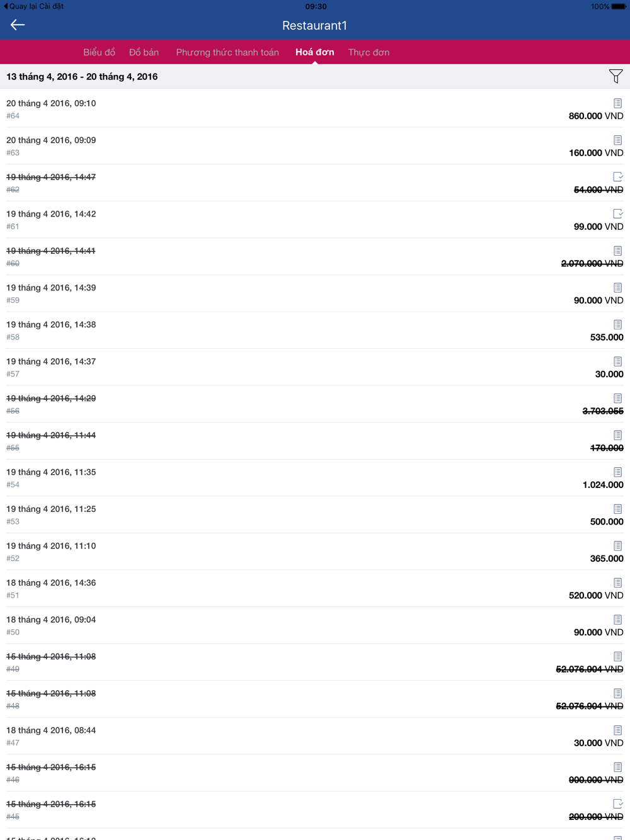The width and height of the screenshot is (630, 840).
Task: Tap the date range 13 tháng 4 header
Action: (x=82, y=77)
